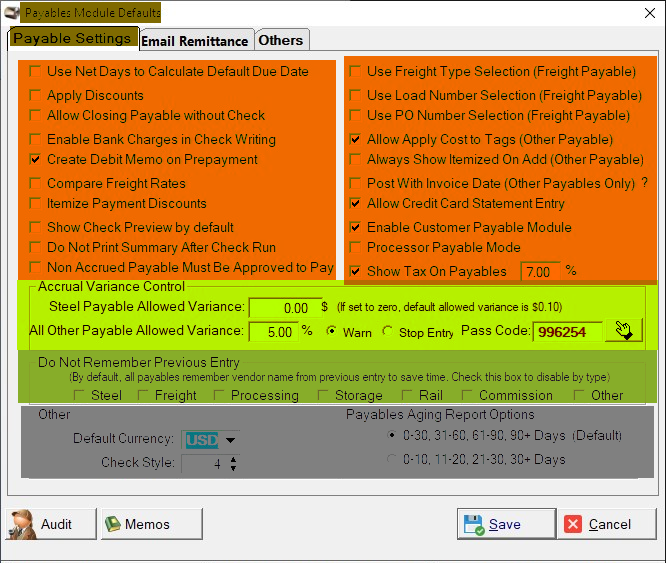The height and width of the screenshot is (563, 666).
Task: Click the hand pointer pass code icon button
Action: click(624, 330)
